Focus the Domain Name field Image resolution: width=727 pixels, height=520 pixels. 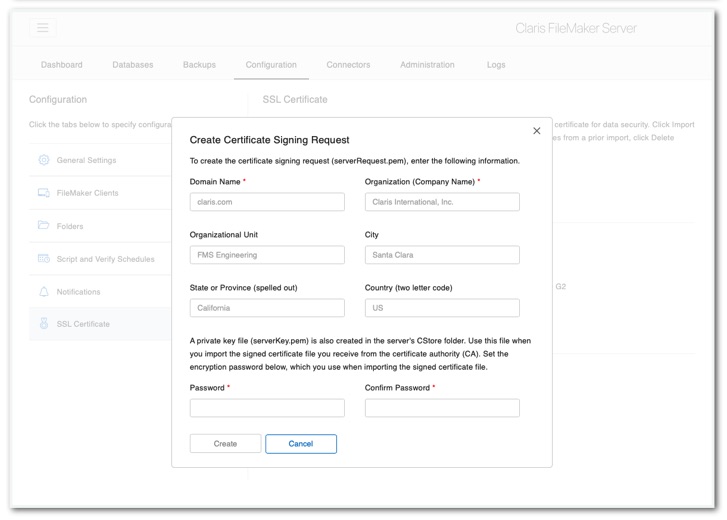(x=267, y=202)
